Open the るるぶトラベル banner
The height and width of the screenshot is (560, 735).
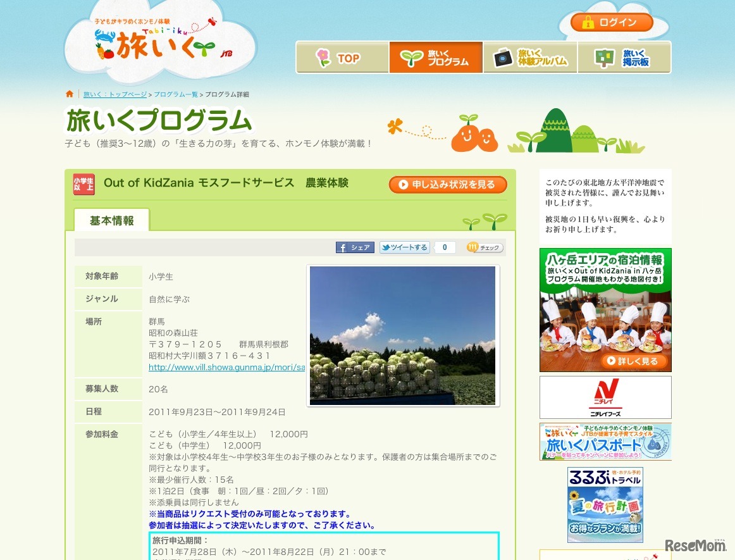[x=605, y=505]
